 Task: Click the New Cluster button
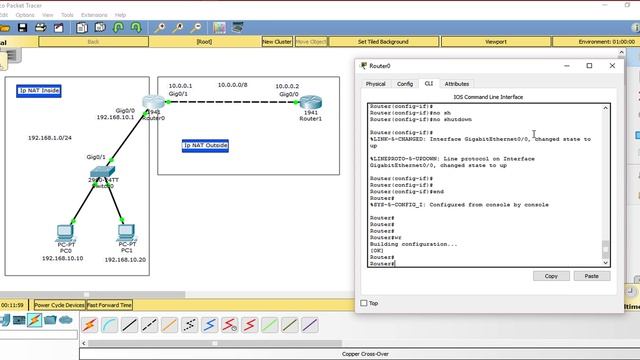pos(277,42)
